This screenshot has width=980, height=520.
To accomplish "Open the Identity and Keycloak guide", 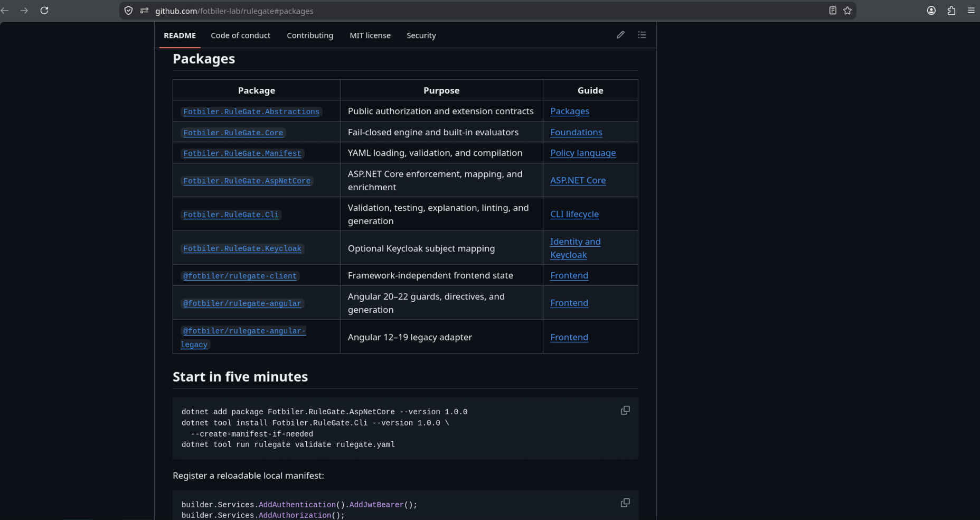I will [x=576, y=248].
